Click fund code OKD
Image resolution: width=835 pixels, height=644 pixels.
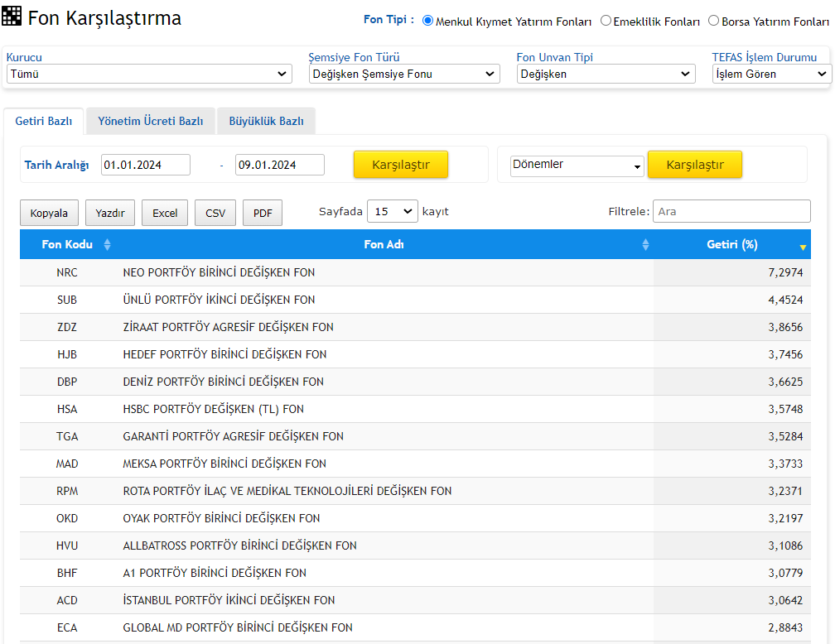(67, 518)
